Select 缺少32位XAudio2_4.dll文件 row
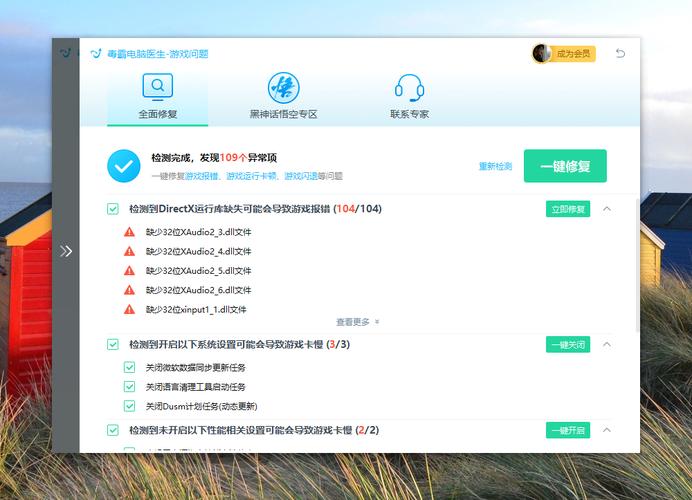Viewport: 692px width, 500px height. pyautogui.click(x=198, y=252)
